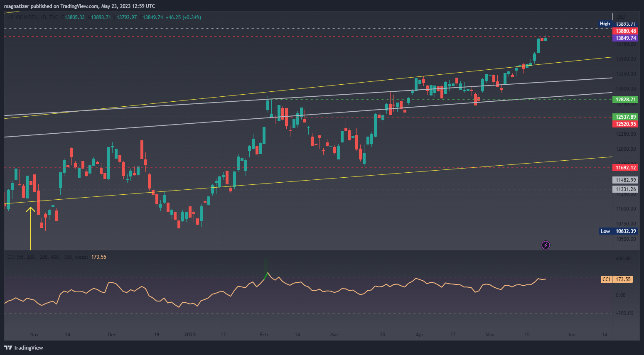This screenshot has width=644, height=355.
Task: Click the Apr label on time axis
Action: [x=420, y=335]
